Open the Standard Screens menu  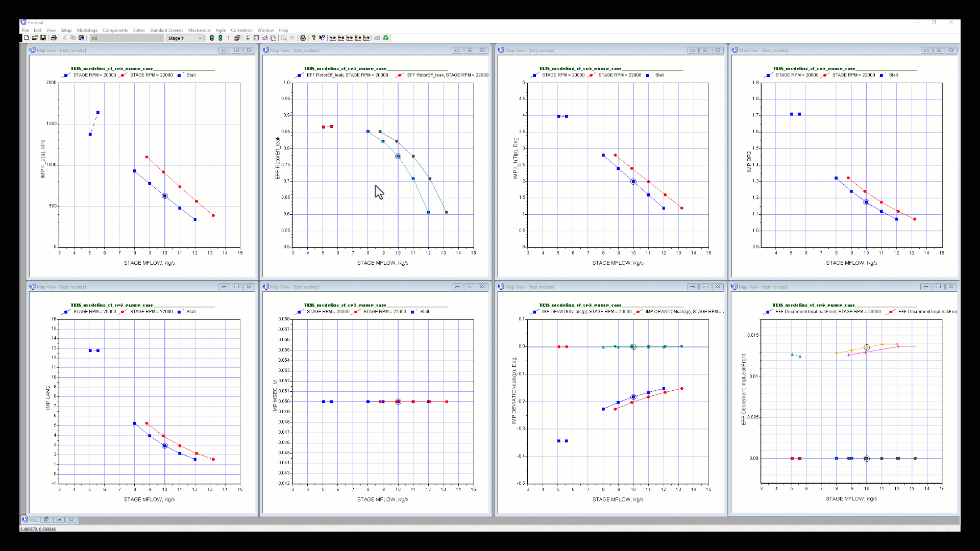tap(166, 30)
